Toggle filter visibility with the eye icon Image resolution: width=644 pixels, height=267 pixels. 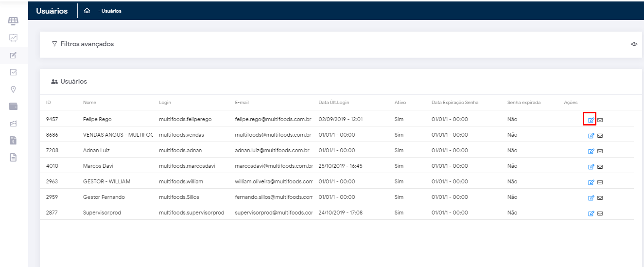[634, 44]
